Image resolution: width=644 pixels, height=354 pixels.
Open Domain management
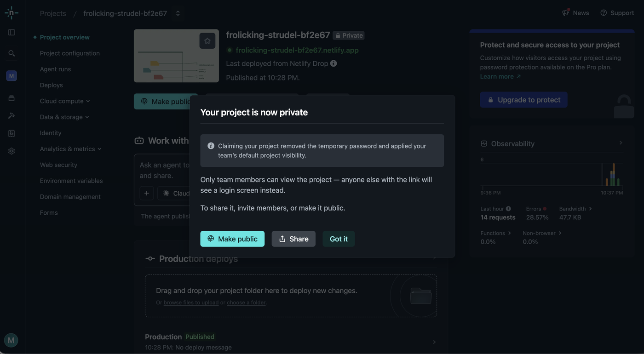[x=70, y=197]
